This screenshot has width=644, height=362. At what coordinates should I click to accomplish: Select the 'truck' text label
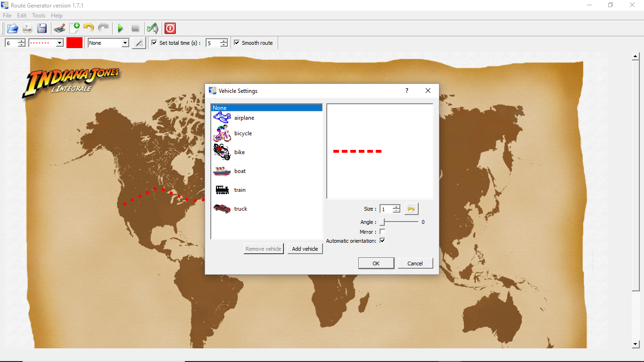pyautogui.click(x=240, y=209)
